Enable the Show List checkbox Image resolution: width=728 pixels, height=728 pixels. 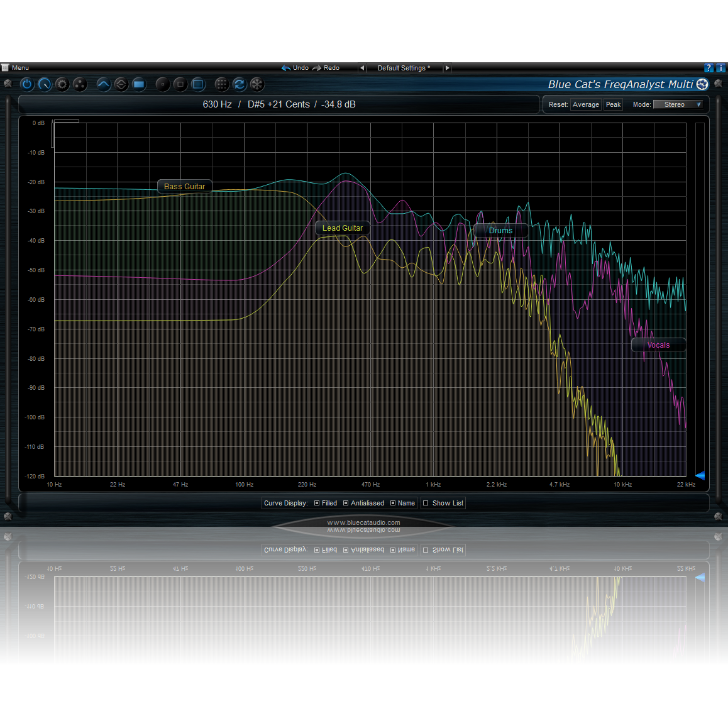[x=425, y=503]
